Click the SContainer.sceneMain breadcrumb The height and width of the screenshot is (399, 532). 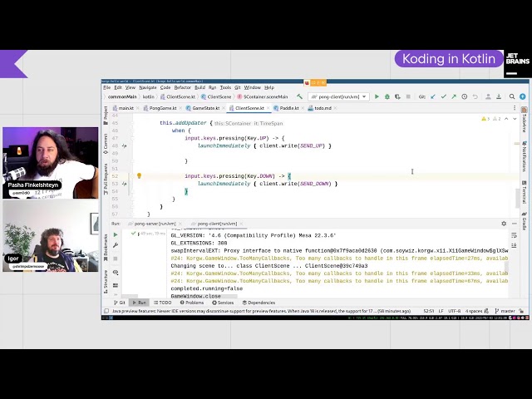click(x=263, y=97)
